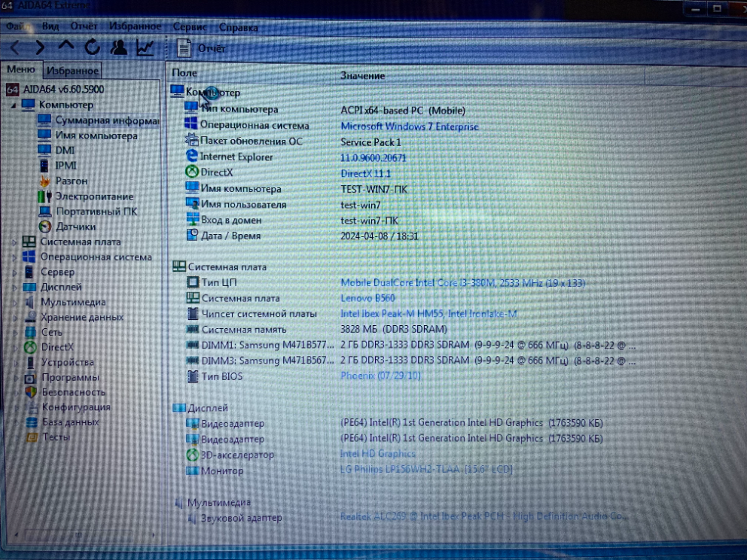This screenshot has height=560, width=747.
Task: Click the База данных icon in the tree
Action: pyautogui.click(x=32, y=422)
